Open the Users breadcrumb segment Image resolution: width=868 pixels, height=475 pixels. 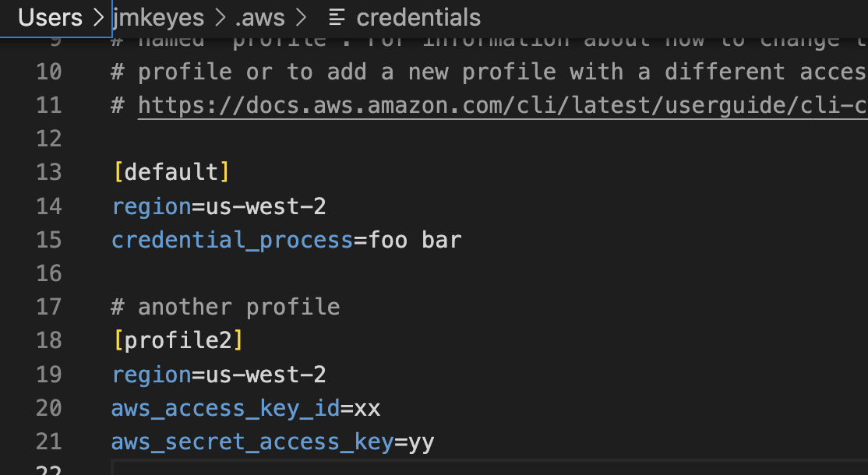pyautogui.click(x=50, y=18)
